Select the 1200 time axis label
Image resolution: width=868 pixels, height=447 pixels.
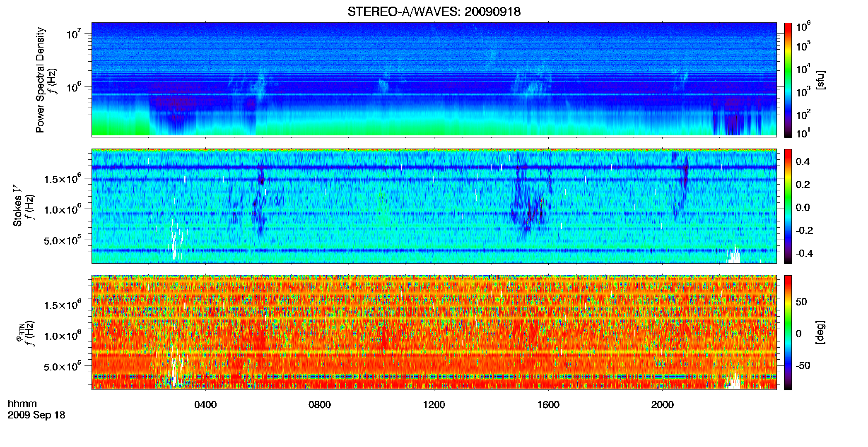point(434,405)
